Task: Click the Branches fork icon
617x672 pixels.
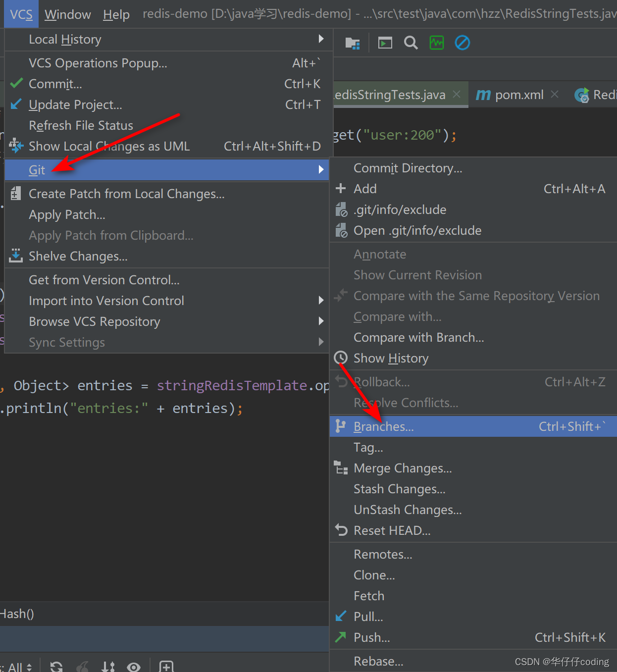Action: (340, 426)
